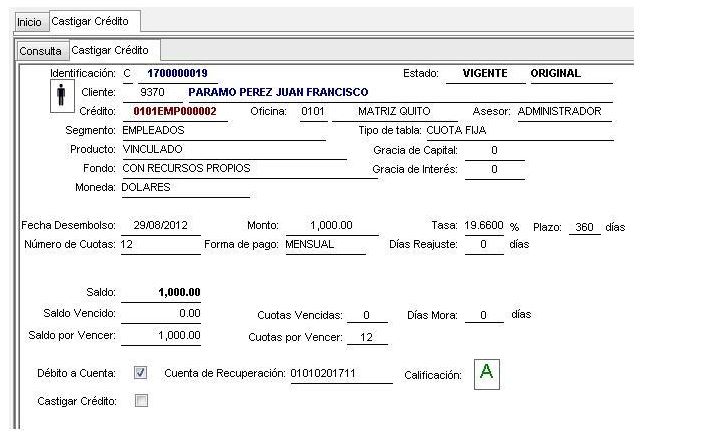Click the Gracia de Interés value
This screenshot has width=712, height=445.
tap(494, 169)
